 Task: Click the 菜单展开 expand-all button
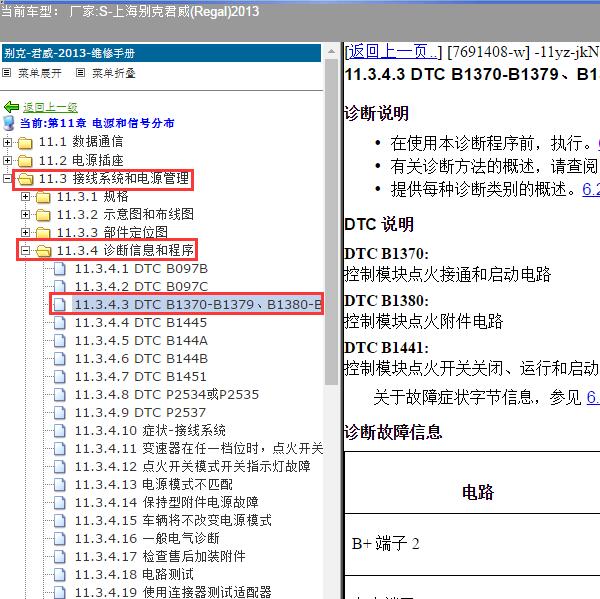coord(32,73)
